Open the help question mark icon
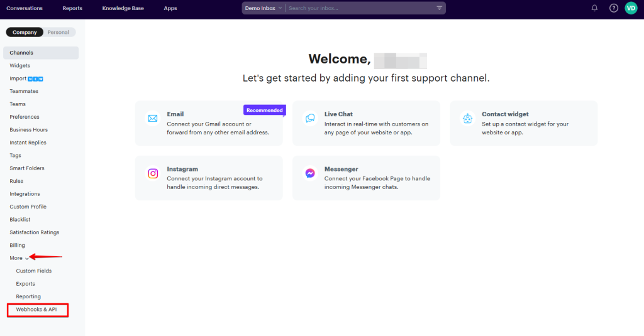 point(614,8)
